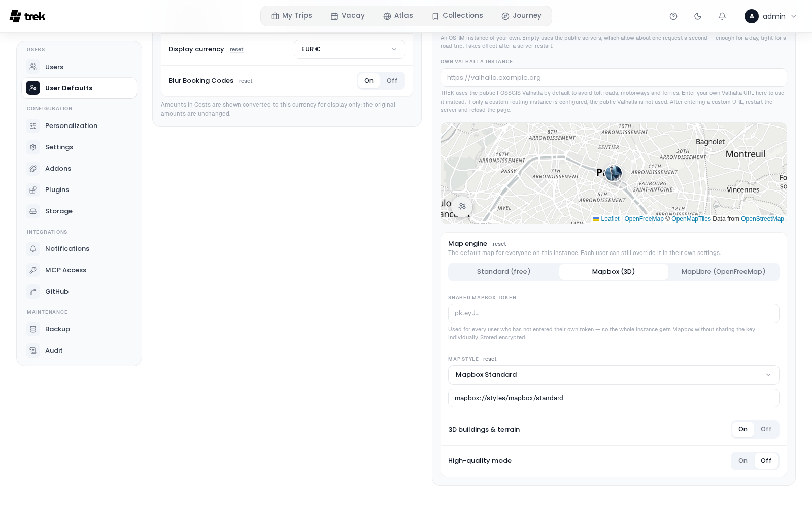This screenshot has width=812, height=508.
Task: Click the Settings gear icon in sidebar
Action: [33, 147]
